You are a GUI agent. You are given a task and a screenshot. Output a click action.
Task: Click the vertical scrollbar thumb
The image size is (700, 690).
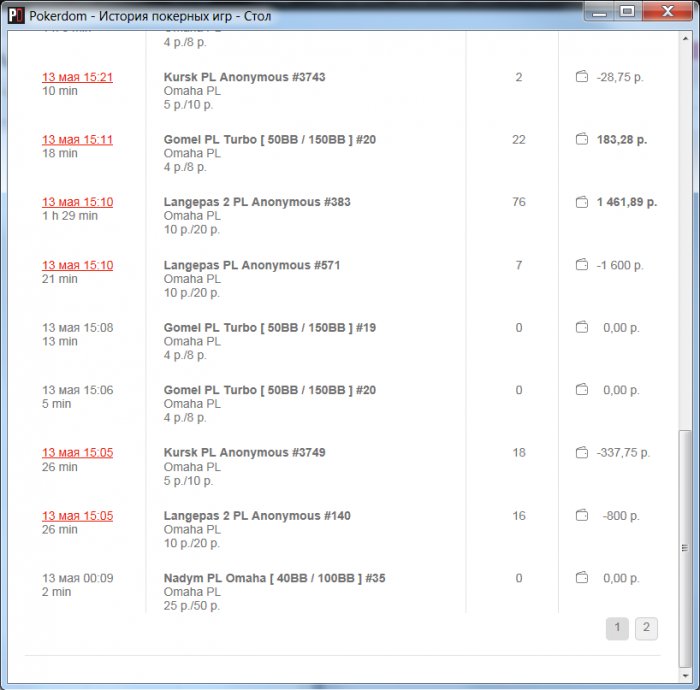(685, 548)
